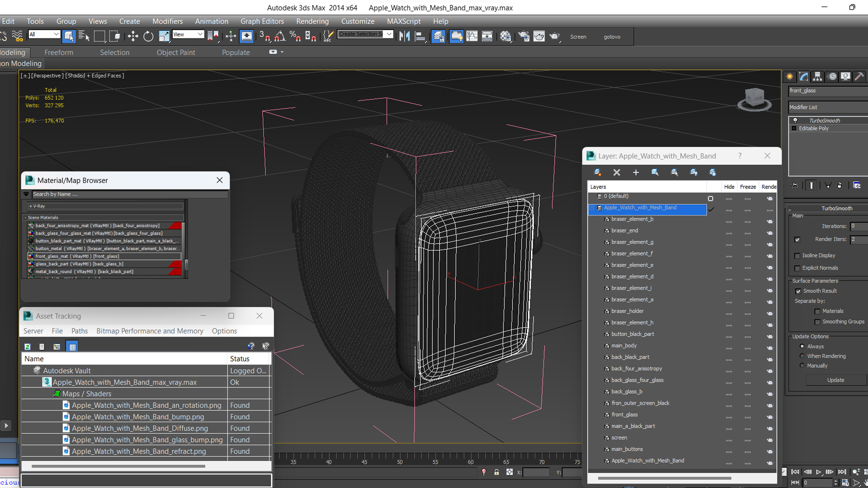868x488 pixels.
Task: Enable Explicit Normals checkbox
Action: [x=797, y=268]
